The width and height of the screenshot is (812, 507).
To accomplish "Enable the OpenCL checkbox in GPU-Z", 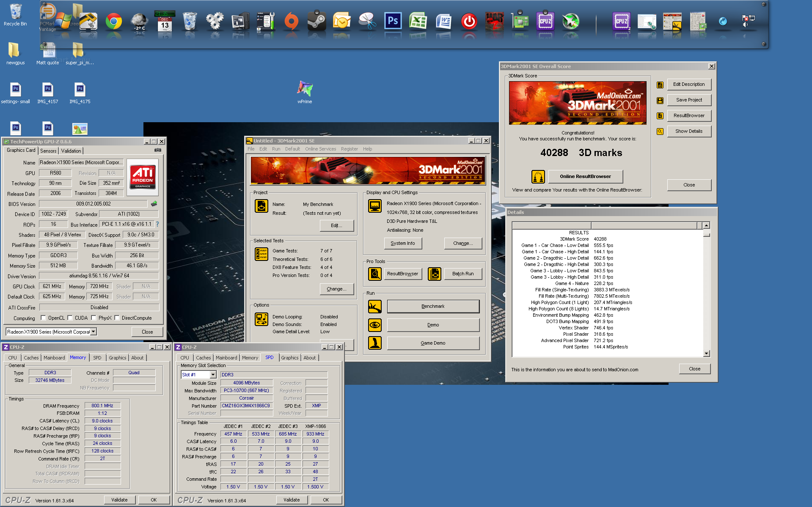I will pyautogui.click(x=43, y=318).
